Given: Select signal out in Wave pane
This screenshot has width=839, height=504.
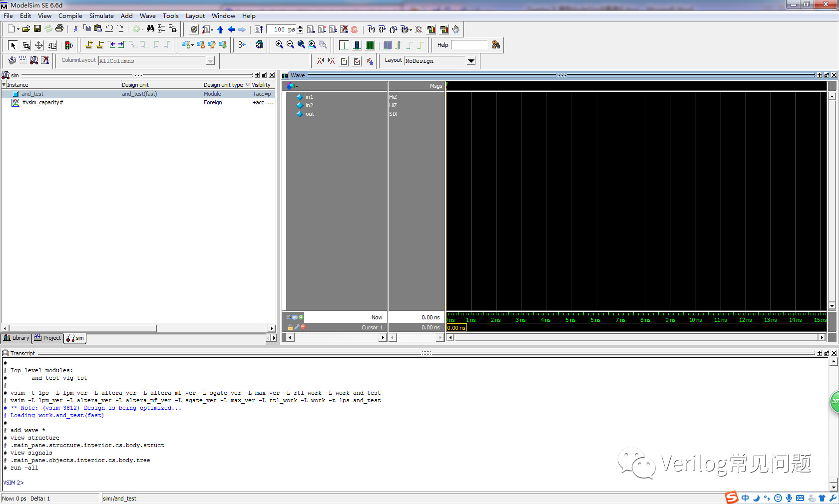Looking at the screenshot, I should (x=310, y=114).
